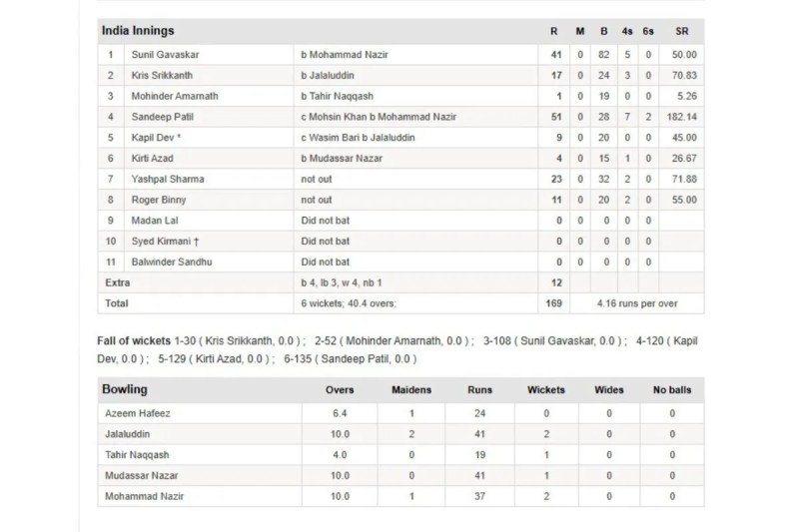Screen dimensions: 799x532
Task: Click Sunil Gavaskar in the batting table
Action: click(x=160, y=54)
